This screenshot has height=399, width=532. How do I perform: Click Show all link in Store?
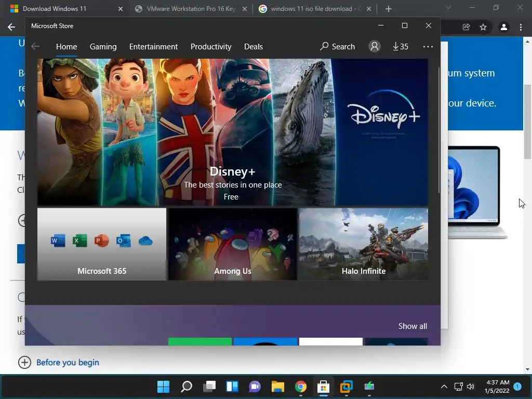(413, 326)
